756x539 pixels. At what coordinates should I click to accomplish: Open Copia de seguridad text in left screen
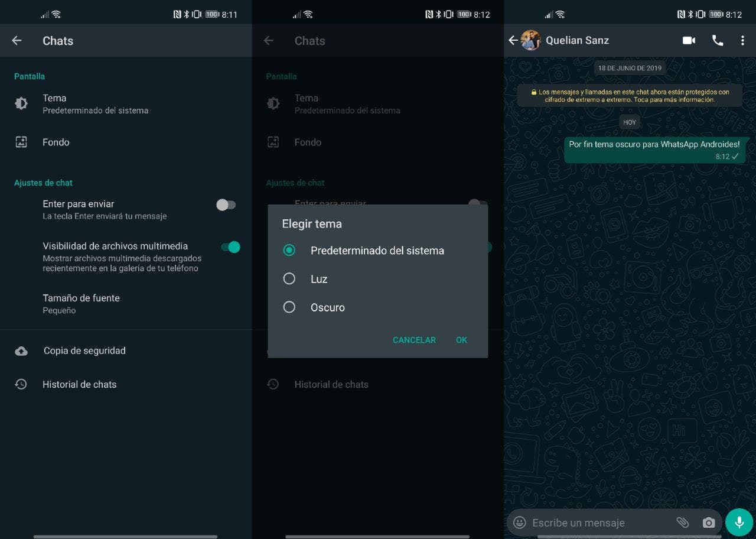84,350
